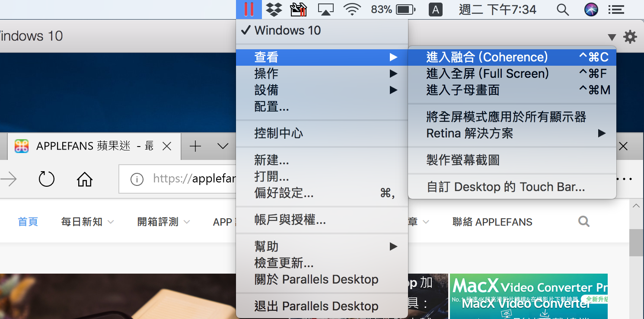This screenshot has height=319, width=644.
Task: Select 進入融合 (Coherence) mode
Action: pyautogui.click(x=512, y=57)
